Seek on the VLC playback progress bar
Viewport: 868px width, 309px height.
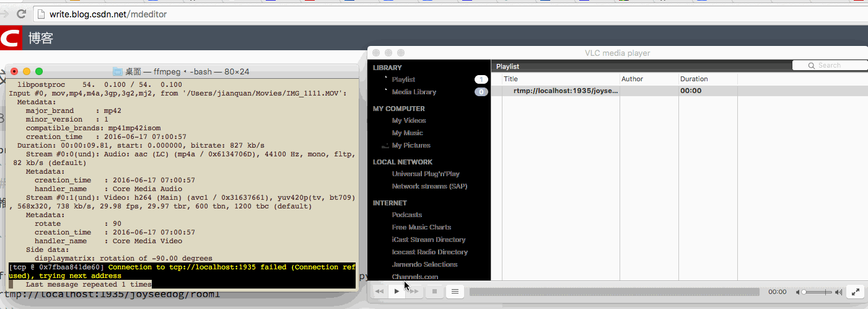(x=614, y=292)
